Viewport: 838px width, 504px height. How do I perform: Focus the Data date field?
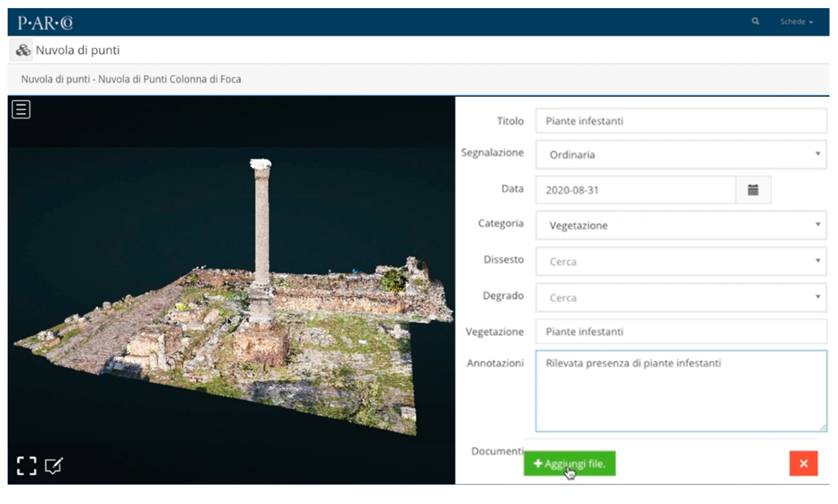coord(635,190)
